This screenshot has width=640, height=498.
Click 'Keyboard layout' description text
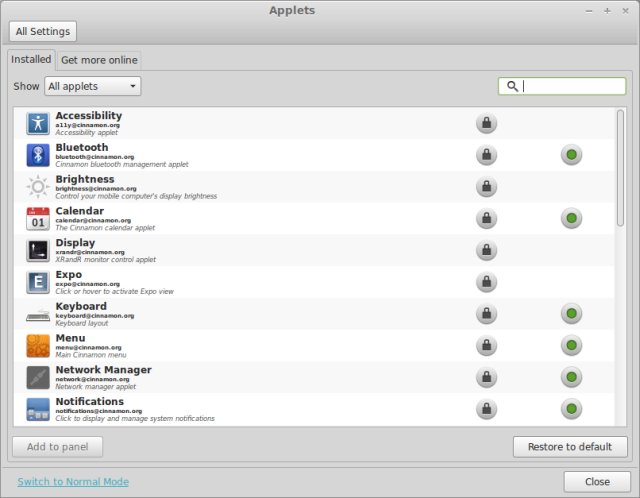[82, 323]
